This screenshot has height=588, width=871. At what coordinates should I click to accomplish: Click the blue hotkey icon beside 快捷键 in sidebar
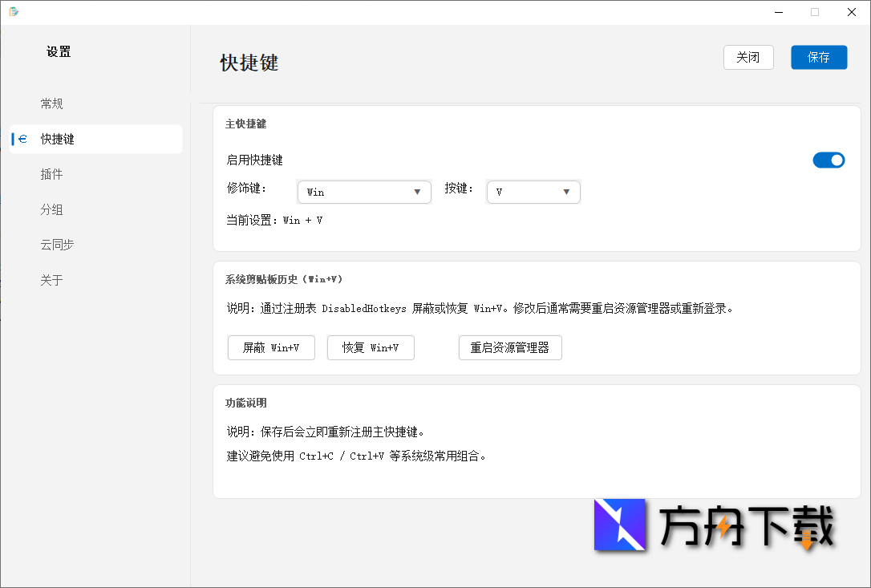tap(22, 138)
